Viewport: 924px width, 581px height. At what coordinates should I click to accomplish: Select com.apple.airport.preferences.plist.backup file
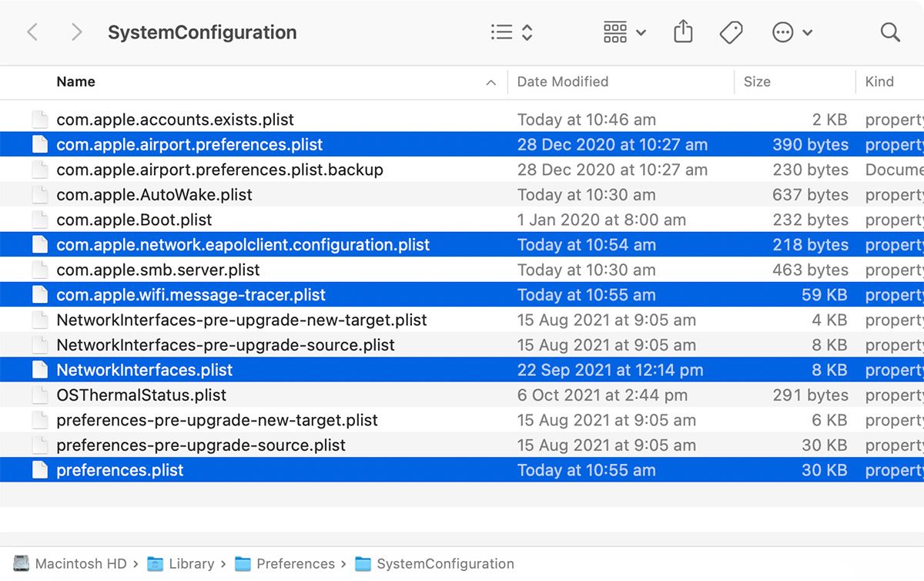[219, 170]
